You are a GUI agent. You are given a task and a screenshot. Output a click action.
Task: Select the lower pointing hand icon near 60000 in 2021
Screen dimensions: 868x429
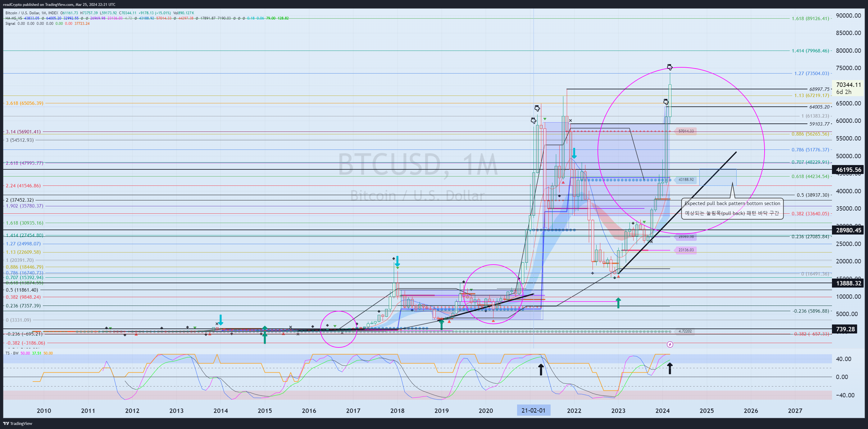534,120
